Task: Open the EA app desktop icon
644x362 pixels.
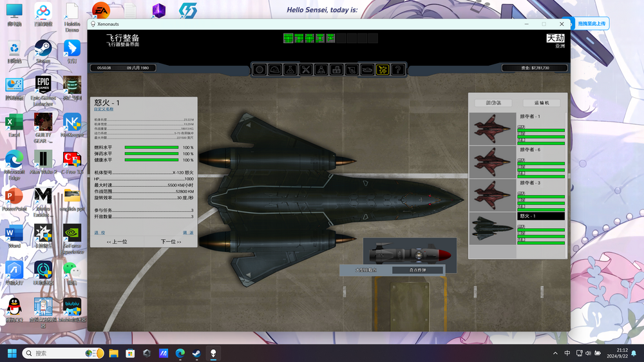Action: 100,10
